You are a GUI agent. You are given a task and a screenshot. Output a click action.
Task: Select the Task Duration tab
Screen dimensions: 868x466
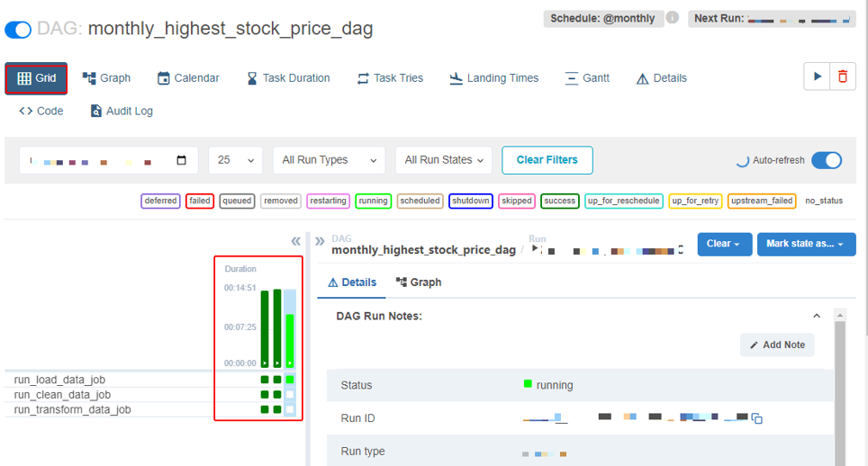288,78
